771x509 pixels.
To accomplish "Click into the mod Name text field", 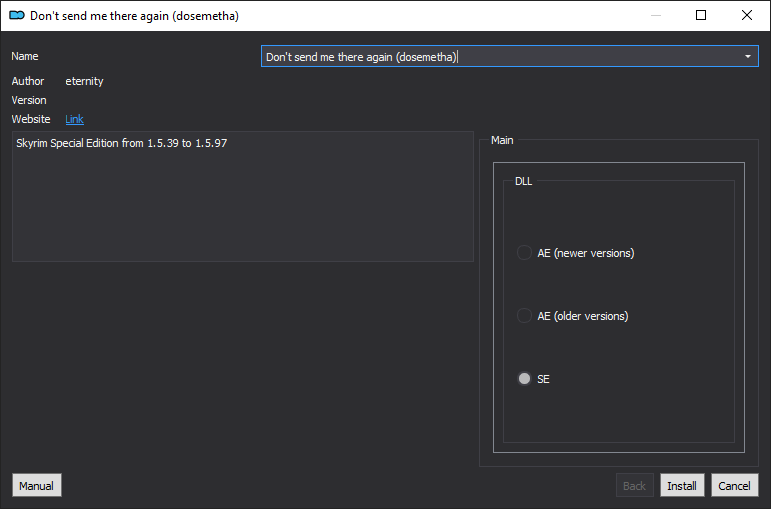I will pyautogui.click(x=501, y=57).
